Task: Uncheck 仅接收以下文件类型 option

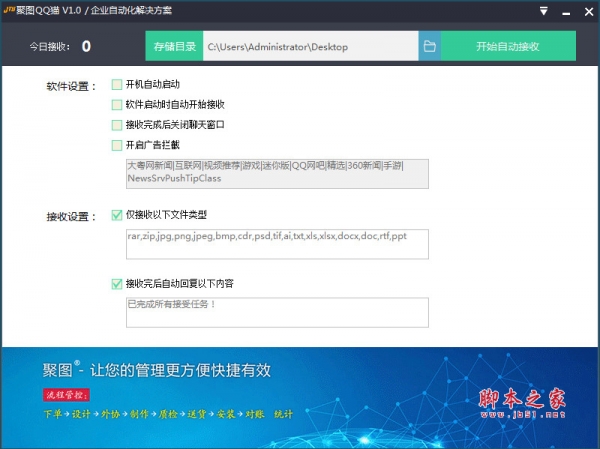Action: click(118, 215)
